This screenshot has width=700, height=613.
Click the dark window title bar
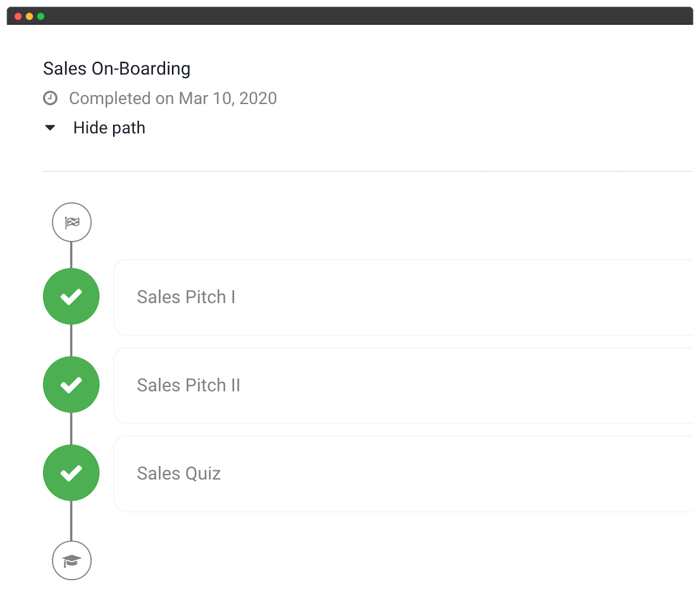pos(350,16)
